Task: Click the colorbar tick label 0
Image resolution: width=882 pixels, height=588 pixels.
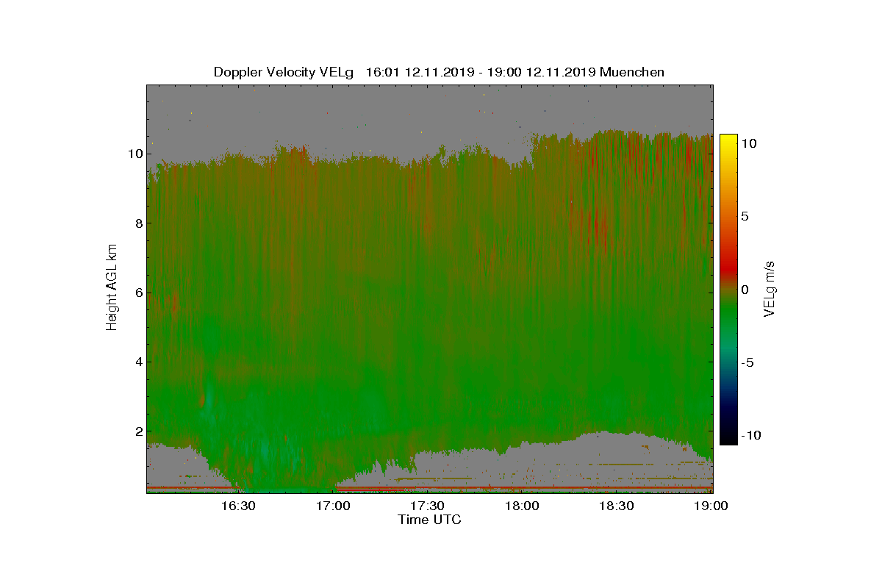Action: pos(745,290)
